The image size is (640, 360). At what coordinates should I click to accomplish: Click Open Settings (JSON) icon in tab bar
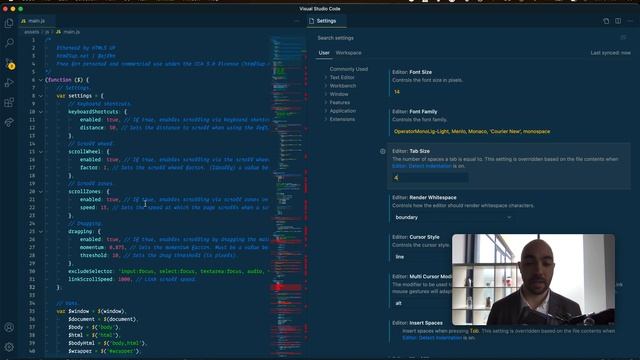point(606,21)
